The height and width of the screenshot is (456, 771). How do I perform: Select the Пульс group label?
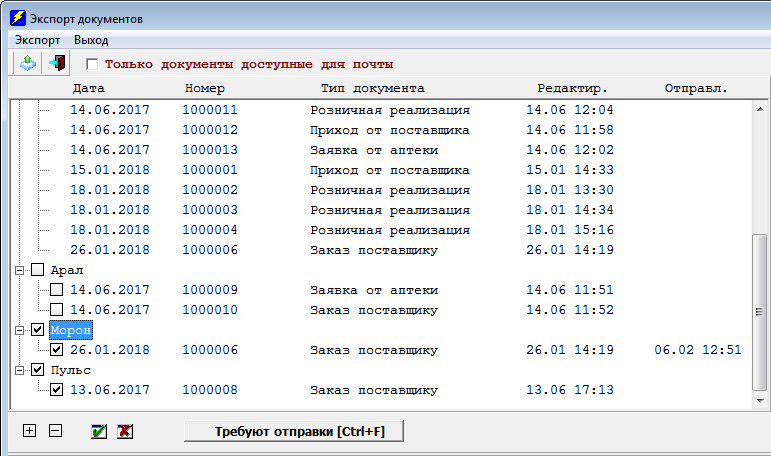(71, 370)
